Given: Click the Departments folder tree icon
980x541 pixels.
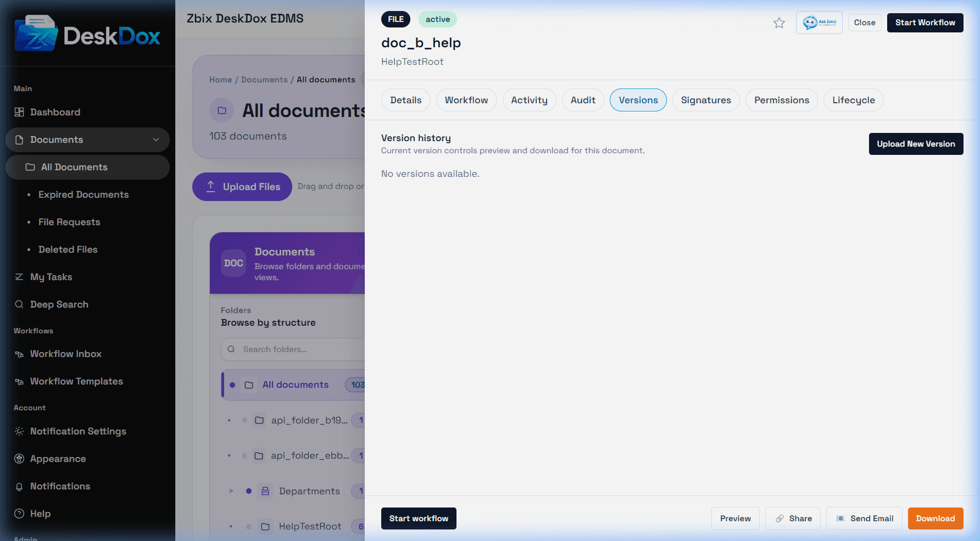Looking at the screenshot, I should 265,491.
